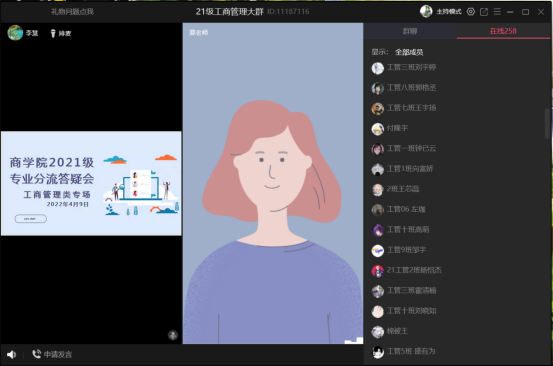This screenshot has width=553, height=366.
Task: Click the 申请发言 phone icon button
Action: [36, 354]
